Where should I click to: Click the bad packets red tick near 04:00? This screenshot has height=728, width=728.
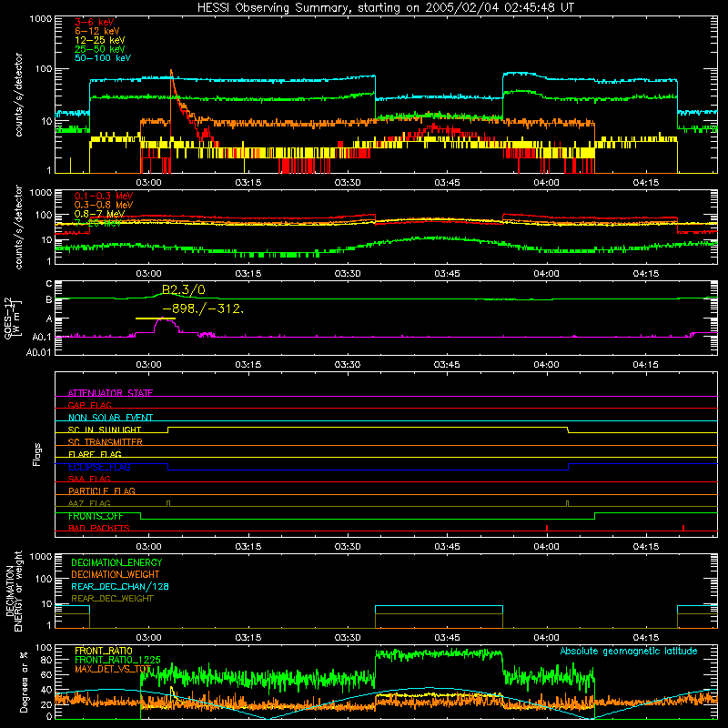[x=547, y=528]
